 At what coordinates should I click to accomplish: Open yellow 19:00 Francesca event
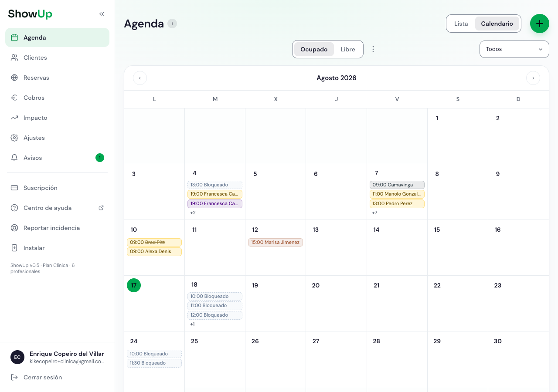[x=215, y=194]
